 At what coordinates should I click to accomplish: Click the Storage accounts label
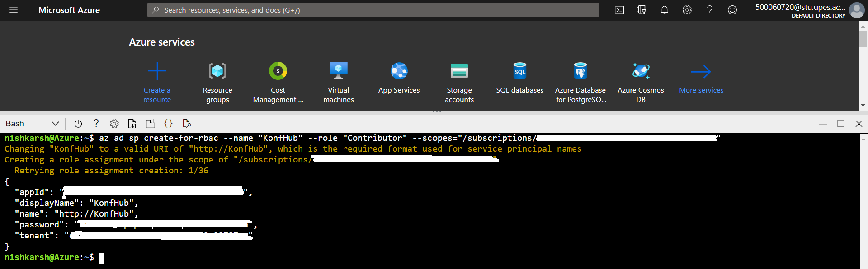coord(459,95)
